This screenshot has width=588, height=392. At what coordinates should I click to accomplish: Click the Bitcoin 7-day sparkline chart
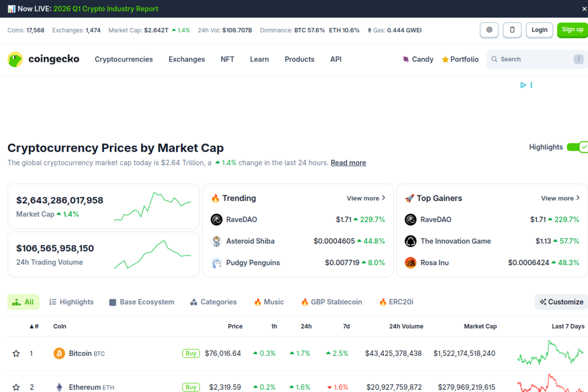(550, 353)
